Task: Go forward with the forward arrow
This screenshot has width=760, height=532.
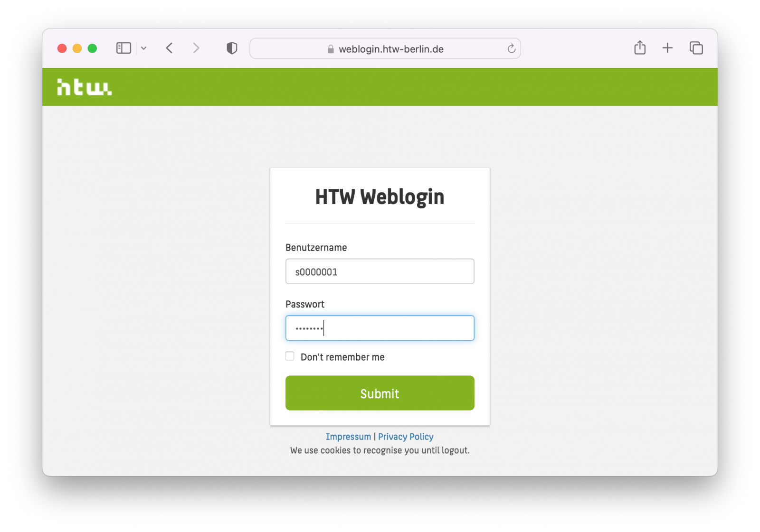Action: [196, 48]
